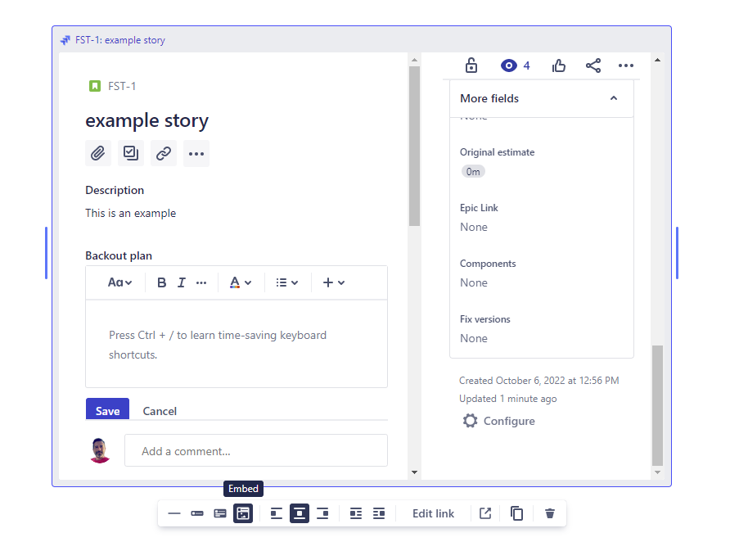Click the watcher count 4
The width and height of the screenshot is (748, 560).
coord(527,65)
